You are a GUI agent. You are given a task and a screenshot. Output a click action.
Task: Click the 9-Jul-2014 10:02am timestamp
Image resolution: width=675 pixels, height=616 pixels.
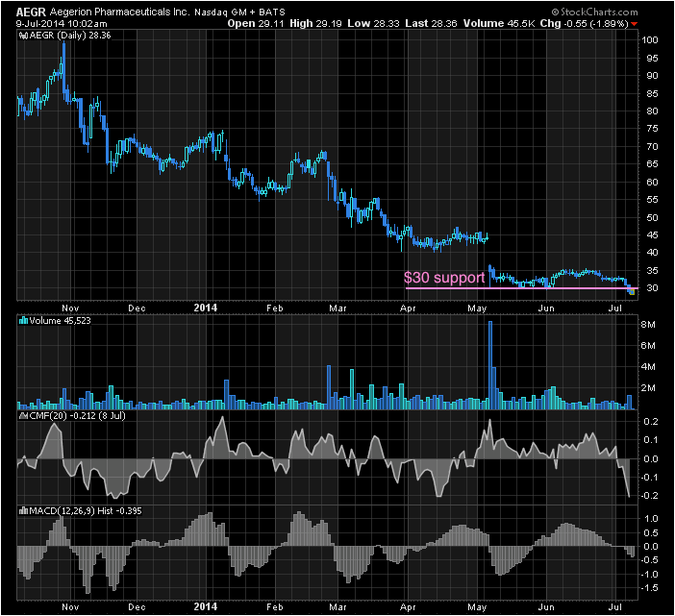[x=62, y=24]
